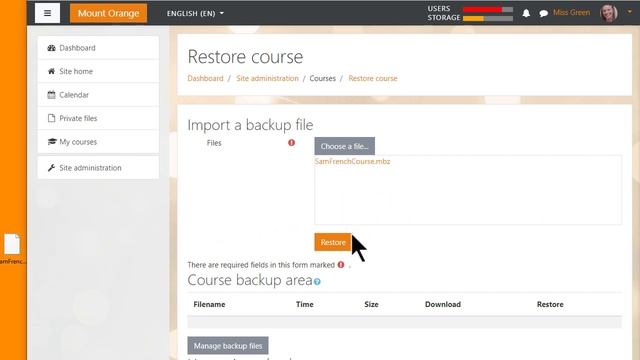This screenshot has height=360, width=640.
Task: Click the Private files document icon
Action: 51,118
